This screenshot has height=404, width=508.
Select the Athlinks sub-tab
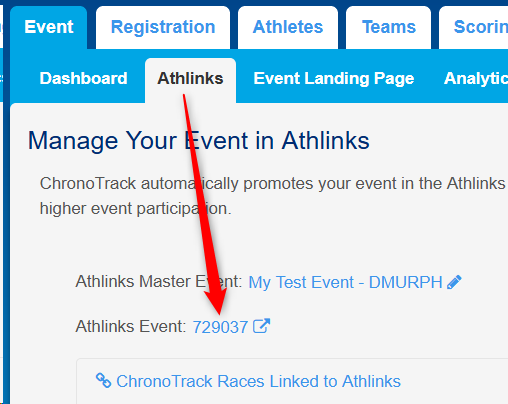(190, 79)
